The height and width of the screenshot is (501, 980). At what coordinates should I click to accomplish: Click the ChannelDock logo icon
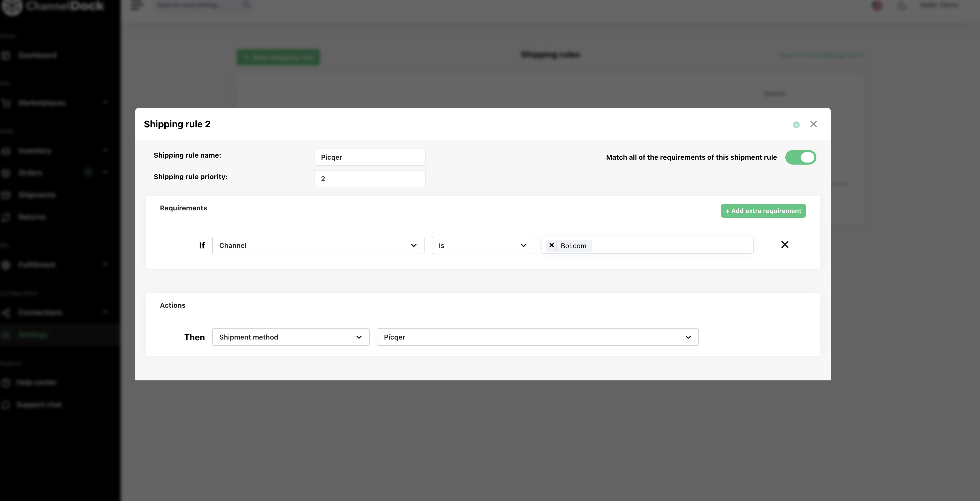click(12, 6)
